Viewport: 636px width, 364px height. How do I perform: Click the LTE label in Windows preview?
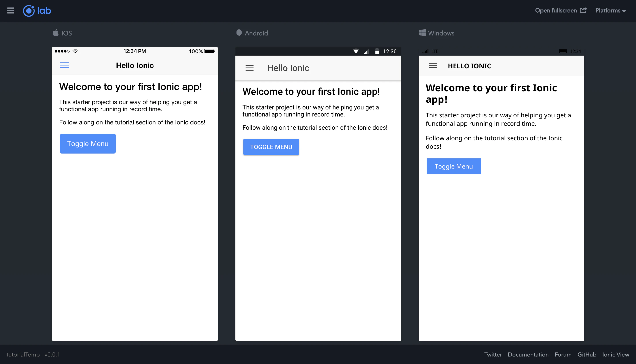pyautogui.click(x=435, y=51)
